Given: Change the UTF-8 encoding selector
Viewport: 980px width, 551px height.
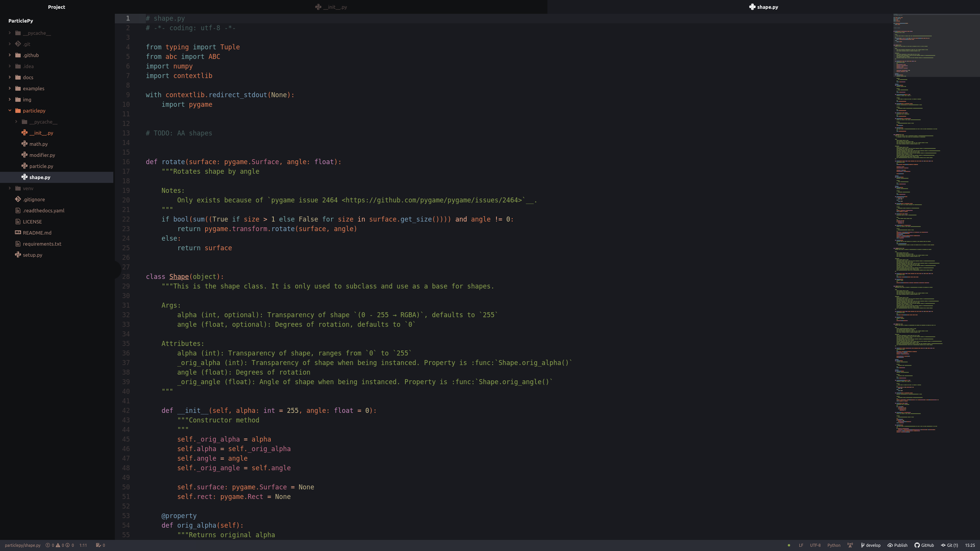Looking at the screenshot, I should (x=815, y=545).
